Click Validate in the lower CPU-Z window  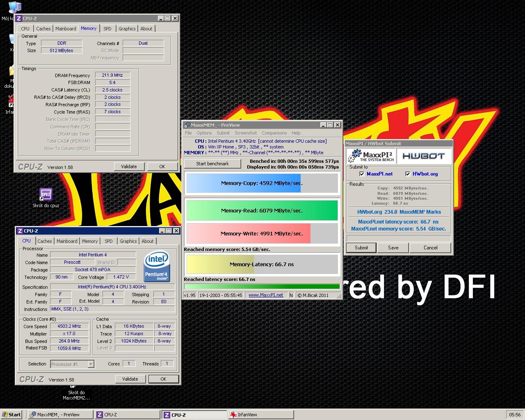click(x=130, y=379)
